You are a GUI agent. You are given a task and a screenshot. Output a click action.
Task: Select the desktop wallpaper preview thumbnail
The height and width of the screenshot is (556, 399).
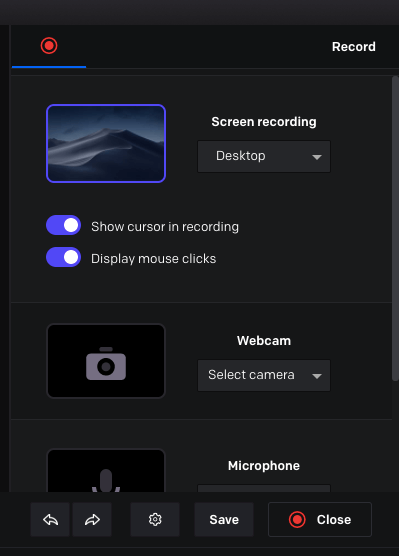click(x=106, y=144)
